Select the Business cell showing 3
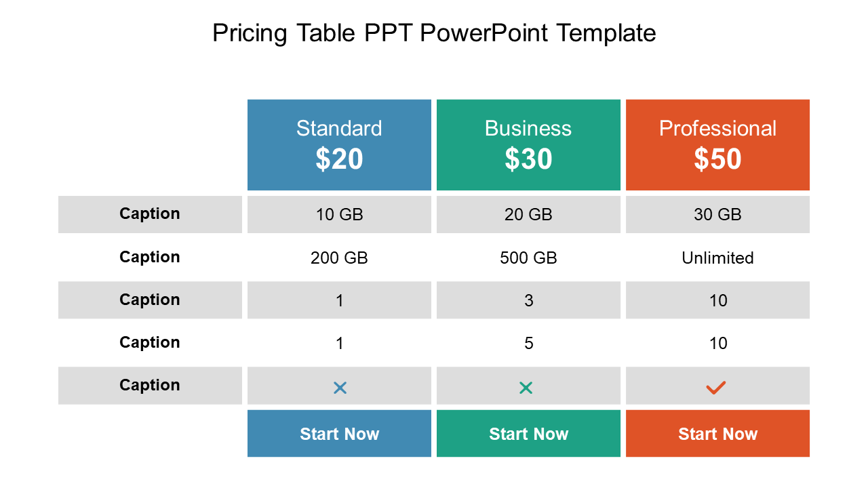The image size is (868, 488). click(528, 300)
